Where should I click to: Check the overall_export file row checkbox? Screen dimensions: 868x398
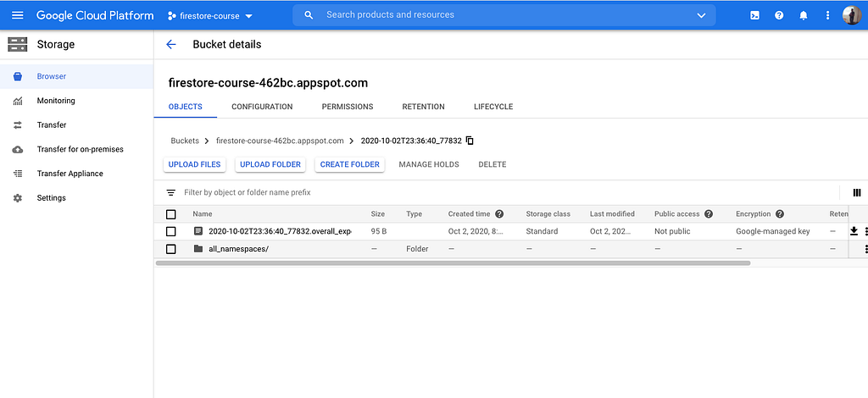[x=171, y=231]
